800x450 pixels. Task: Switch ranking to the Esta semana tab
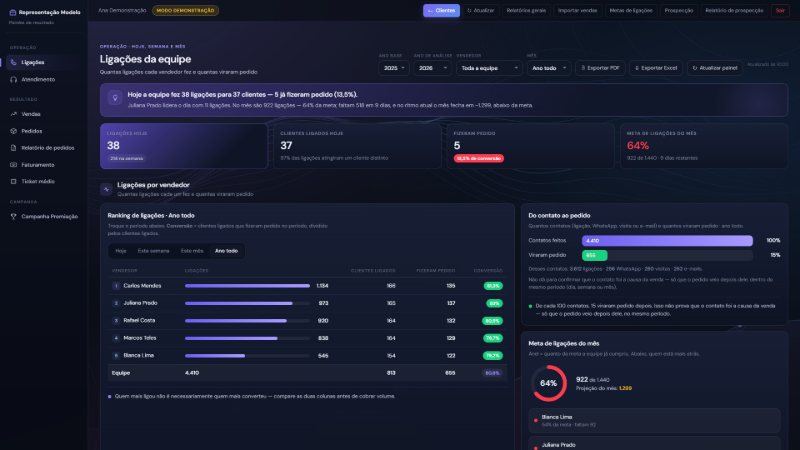coord(153,251)
